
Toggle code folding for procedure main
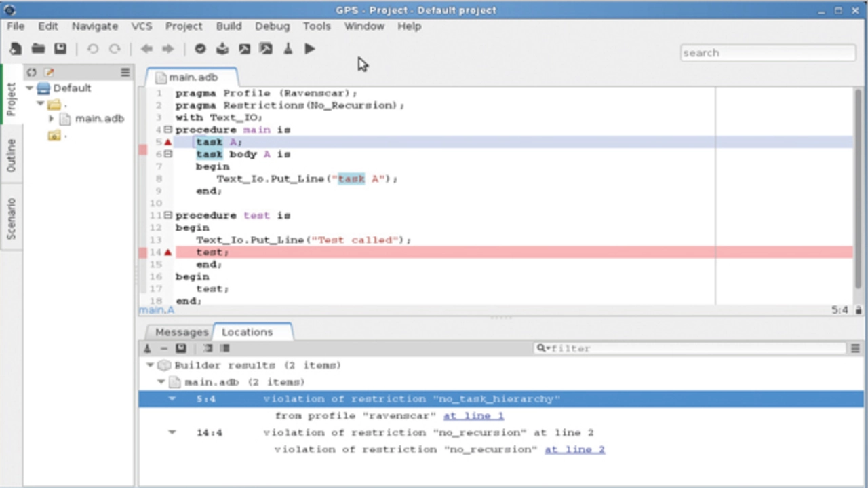click(x=168, y=130)
